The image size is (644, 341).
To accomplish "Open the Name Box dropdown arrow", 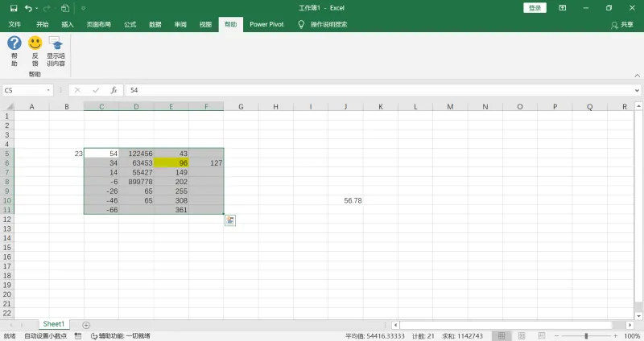I will click(x=48, y=90).
